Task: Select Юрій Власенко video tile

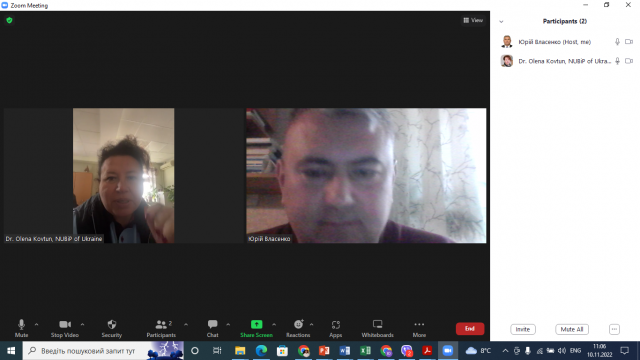Action: pos(366,176)
